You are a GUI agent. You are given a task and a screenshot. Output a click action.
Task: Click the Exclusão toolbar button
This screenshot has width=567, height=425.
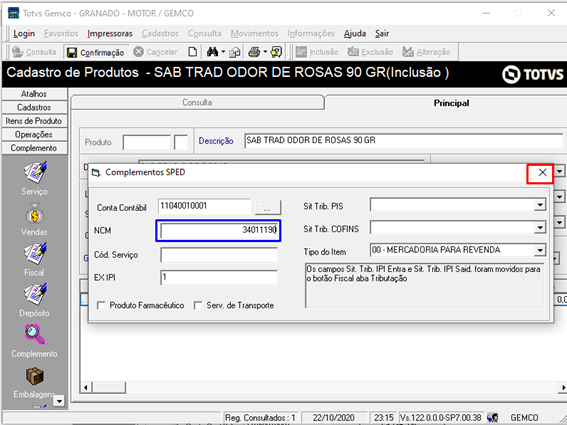click(370, 52)
